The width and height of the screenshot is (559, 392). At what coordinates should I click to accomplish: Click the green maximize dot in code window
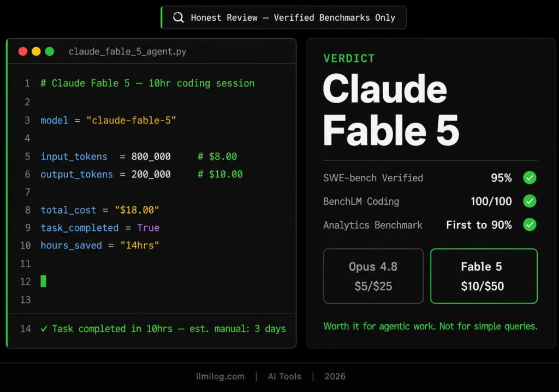tap(50, 51)
